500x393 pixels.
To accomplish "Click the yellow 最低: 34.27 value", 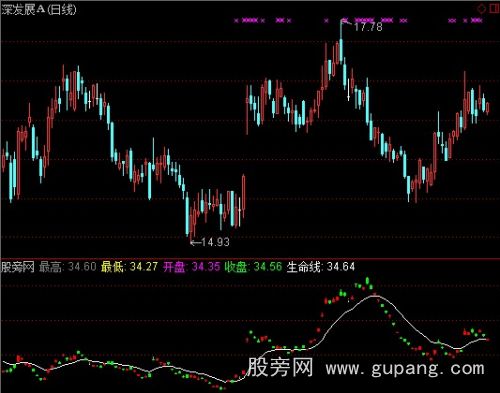I will click(x=129, y=267).
